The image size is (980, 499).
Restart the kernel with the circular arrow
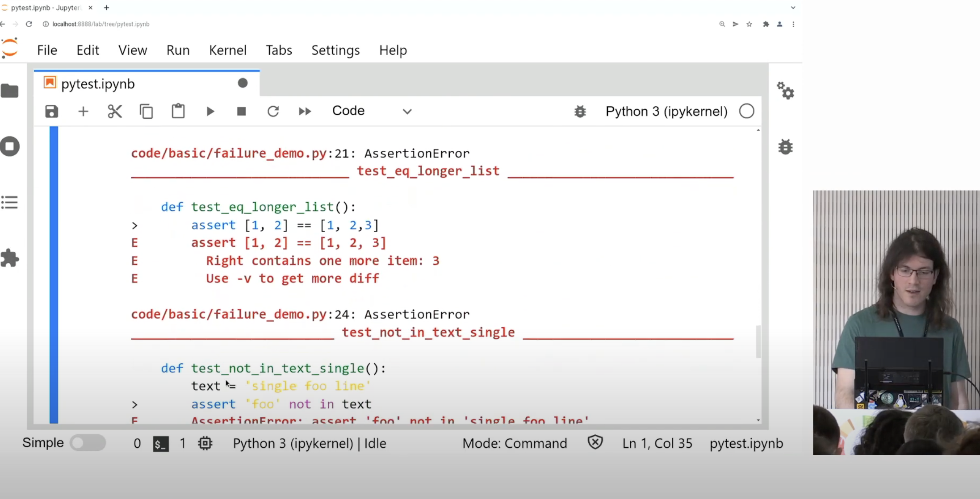point(273,111)
